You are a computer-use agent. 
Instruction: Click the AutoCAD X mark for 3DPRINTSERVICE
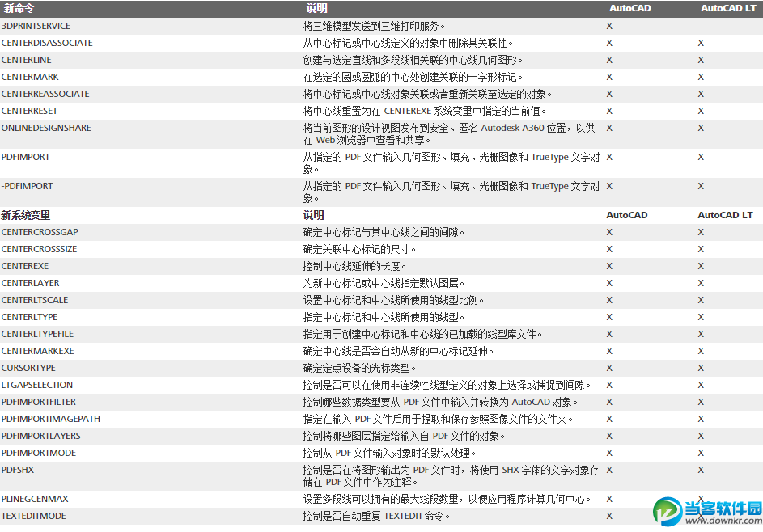click(609, 26)
